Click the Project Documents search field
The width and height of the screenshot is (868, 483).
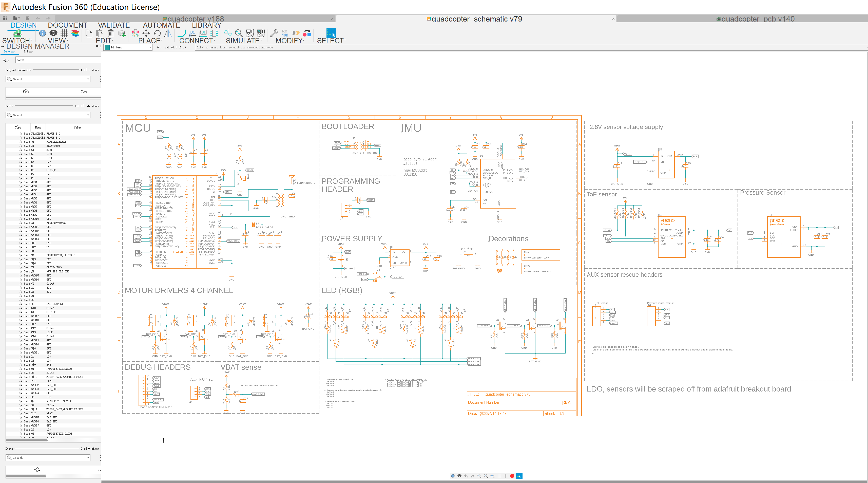coord(48,79)
